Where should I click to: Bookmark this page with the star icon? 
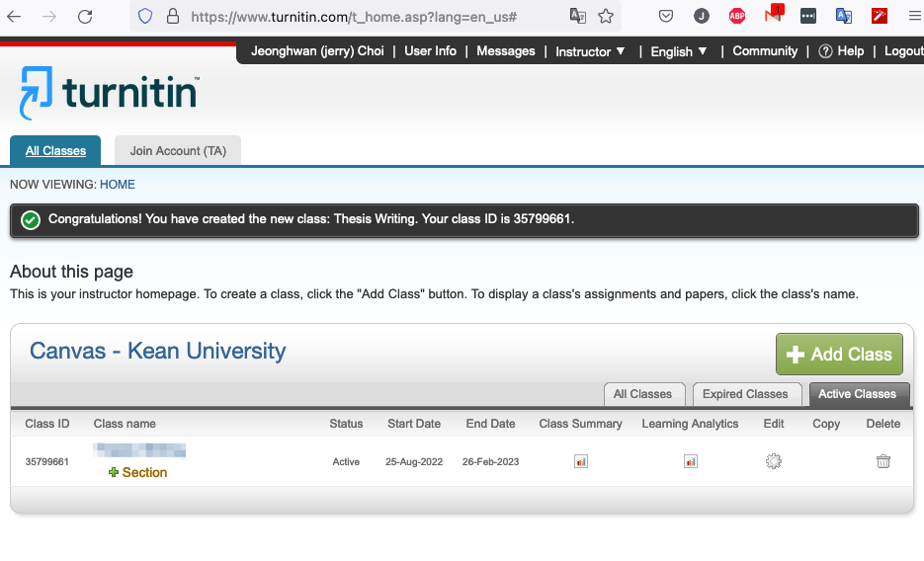tap(606, 17)
